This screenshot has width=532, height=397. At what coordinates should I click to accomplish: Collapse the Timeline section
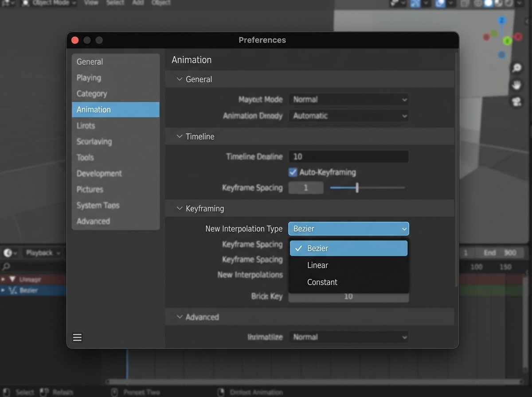(180, 136)
